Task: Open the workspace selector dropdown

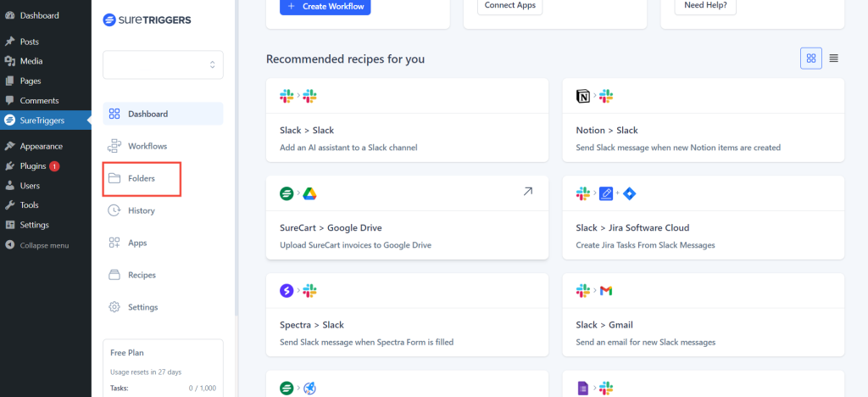Action: (x=163, y=64)
